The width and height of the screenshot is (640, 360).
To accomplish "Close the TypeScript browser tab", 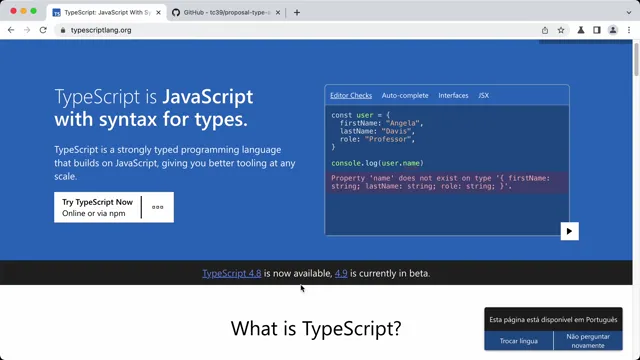I will pos(158,13).
